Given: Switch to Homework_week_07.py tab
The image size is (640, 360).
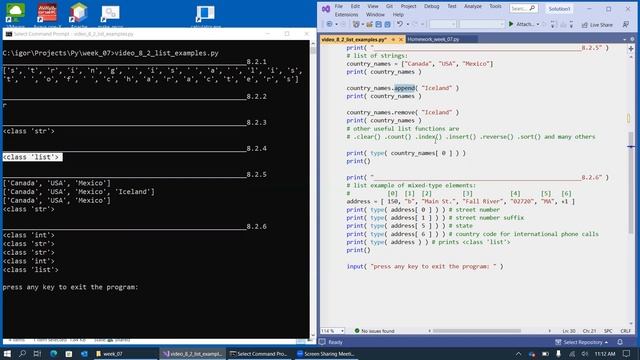Looking at the screenshot, I should coord(433,39).
